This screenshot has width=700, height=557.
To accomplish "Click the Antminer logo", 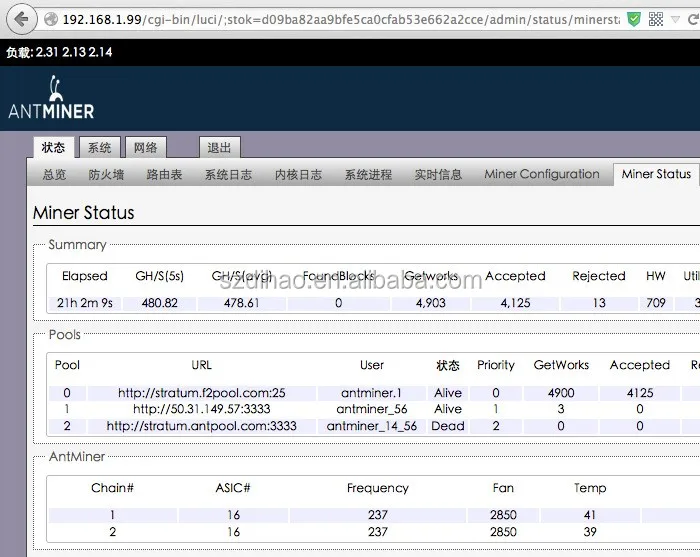I will pos(51,98).
